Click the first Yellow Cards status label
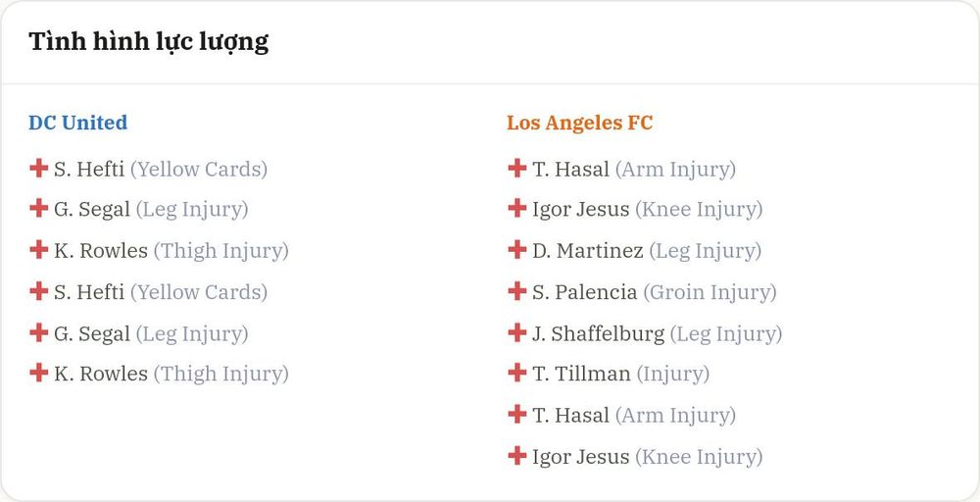980x502 pixels. (199, 170)
